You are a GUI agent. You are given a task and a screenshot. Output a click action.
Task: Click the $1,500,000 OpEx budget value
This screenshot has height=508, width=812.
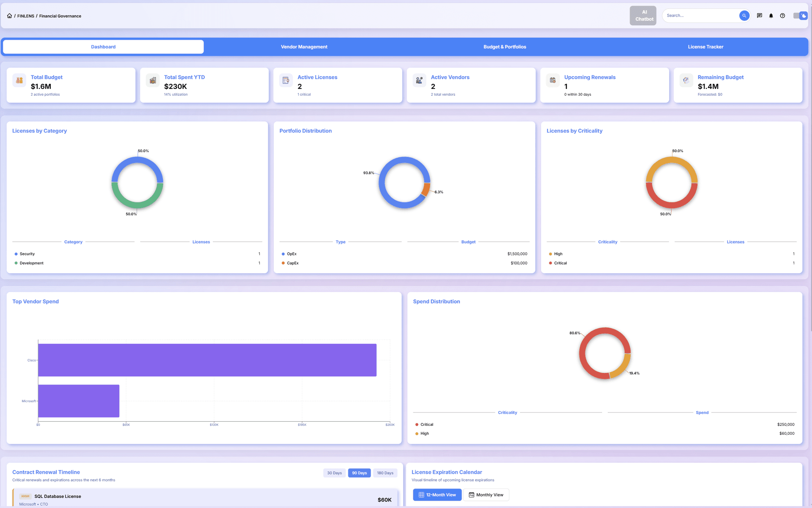[517, 254]
